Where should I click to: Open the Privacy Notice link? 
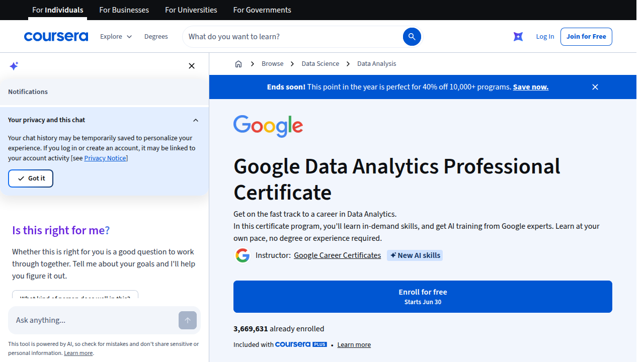[106, 158]
